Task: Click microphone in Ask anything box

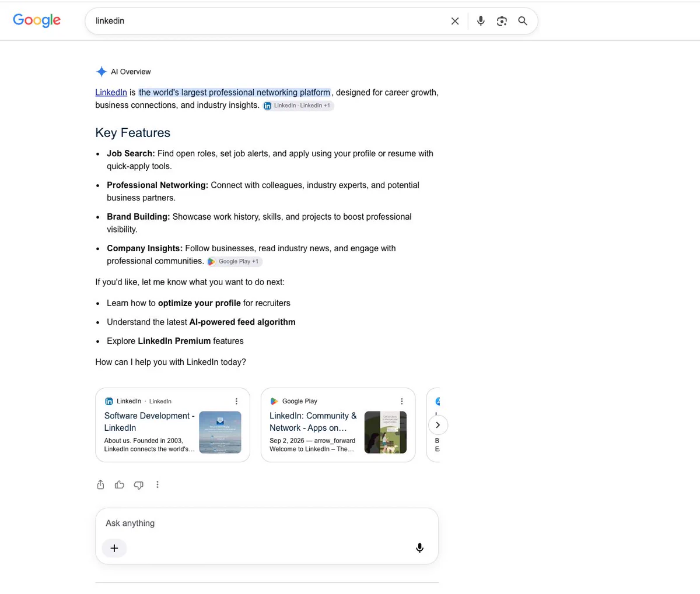Action: (419, 548)
